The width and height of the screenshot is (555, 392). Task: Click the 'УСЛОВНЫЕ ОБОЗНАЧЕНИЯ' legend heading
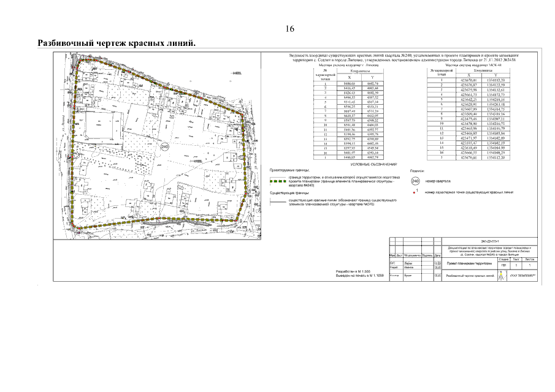click(373, 164)
